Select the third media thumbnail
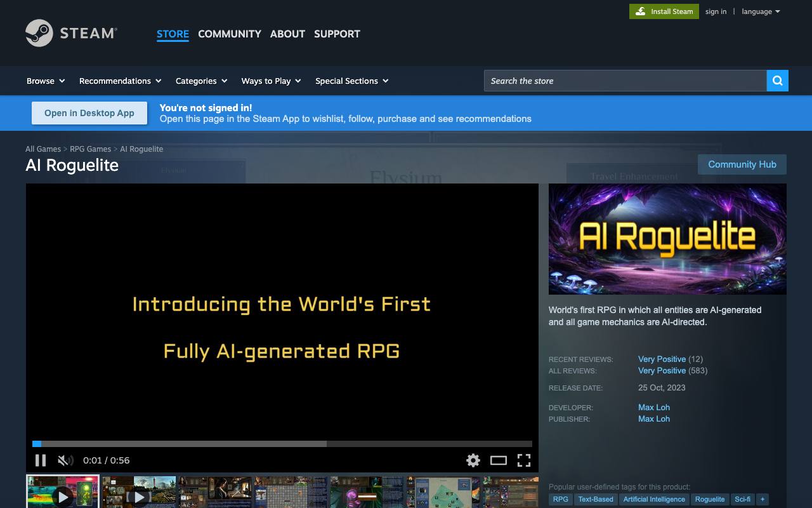 coord(215,491)
